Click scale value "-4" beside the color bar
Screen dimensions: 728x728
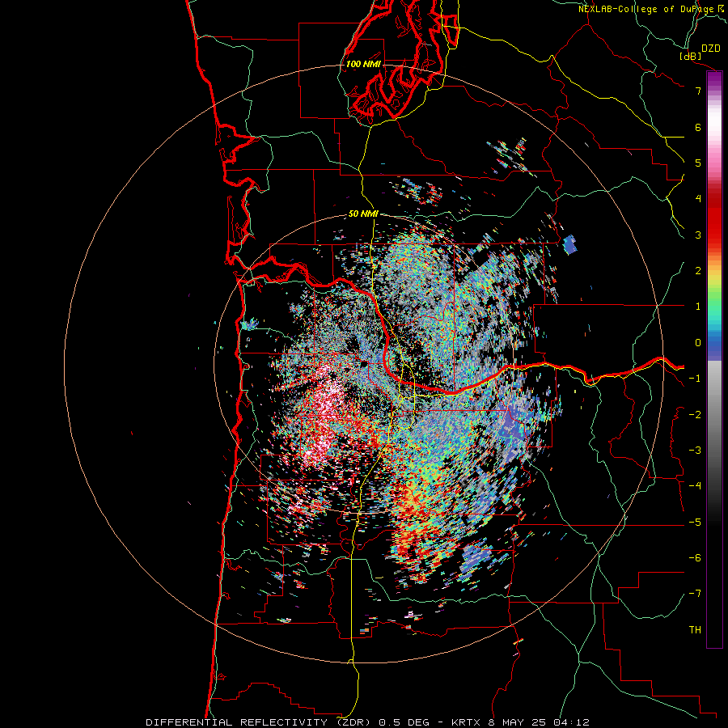point(695,486)
